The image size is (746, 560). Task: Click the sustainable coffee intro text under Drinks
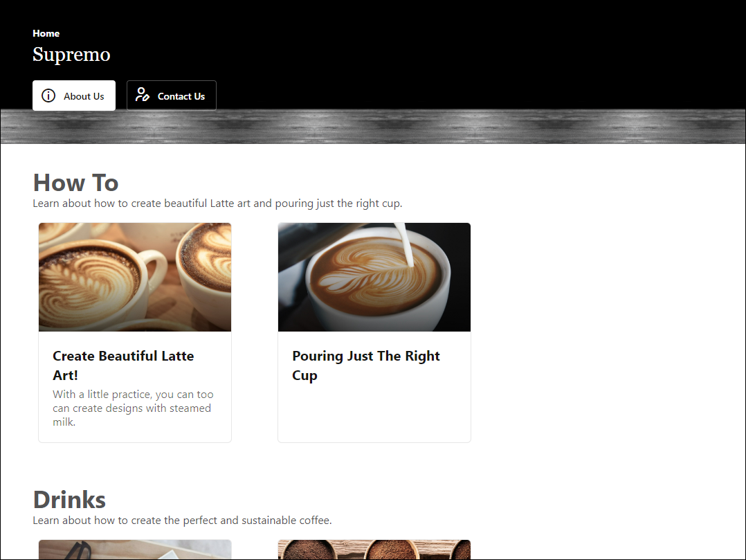[181, 520]
